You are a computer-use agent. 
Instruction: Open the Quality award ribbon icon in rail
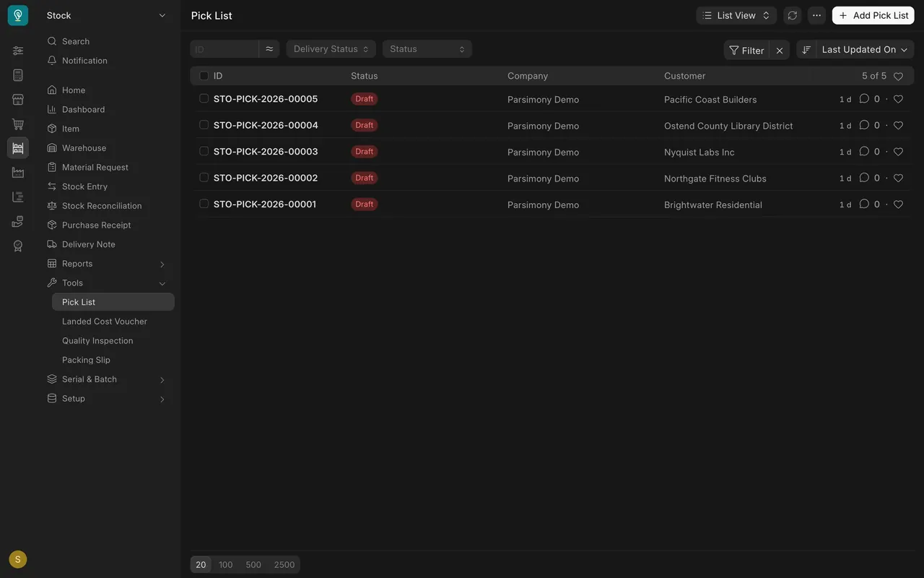click(x=18, y=246)
